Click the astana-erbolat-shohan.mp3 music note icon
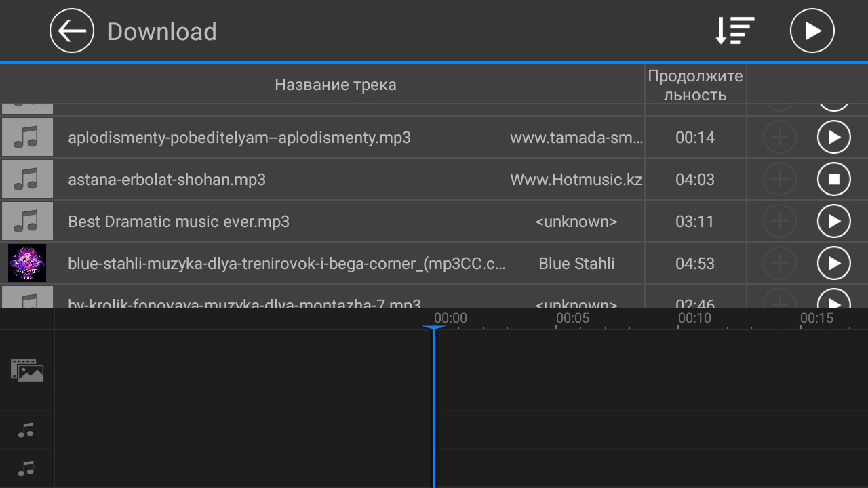The width and height of the screenshot is (868, 488). [x=27, y=180]
